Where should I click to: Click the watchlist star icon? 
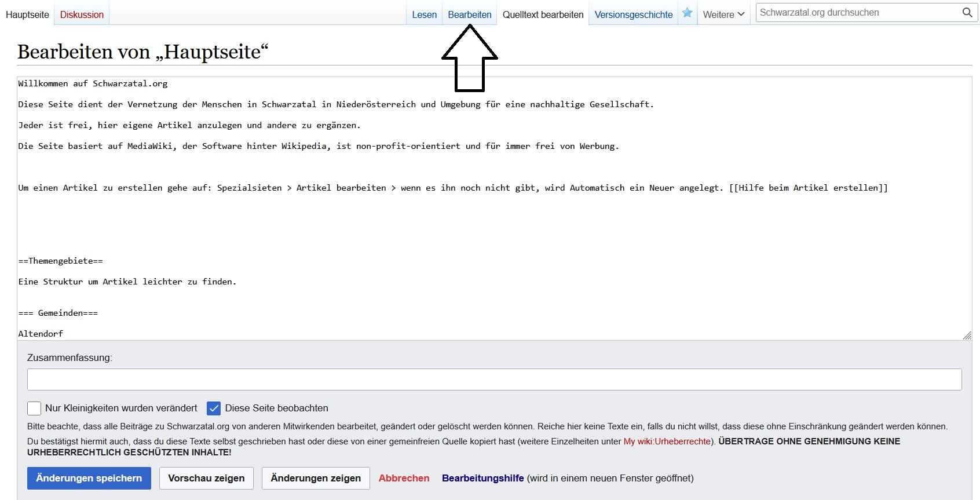click(x=687, y=13)
